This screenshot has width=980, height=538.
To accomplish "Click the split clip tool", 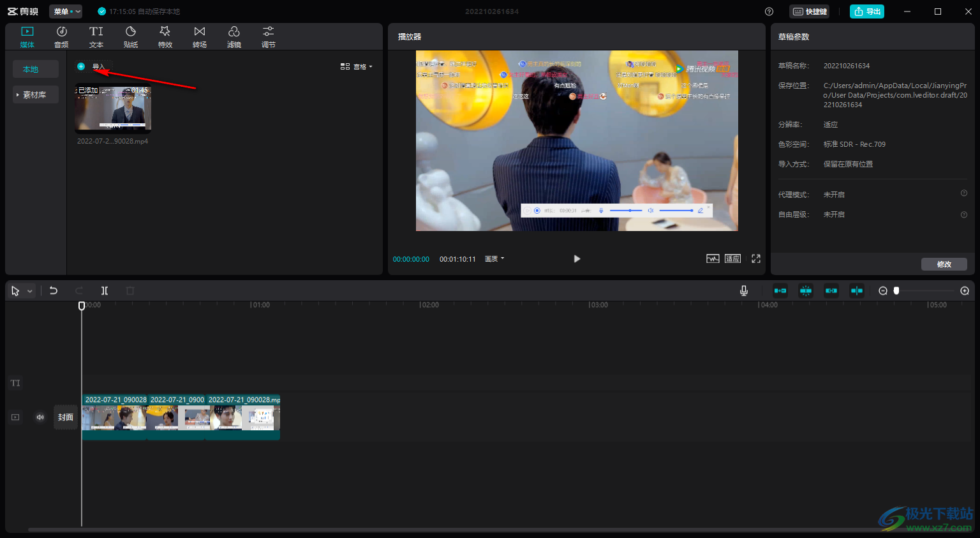I will click(x=105, y=290).
